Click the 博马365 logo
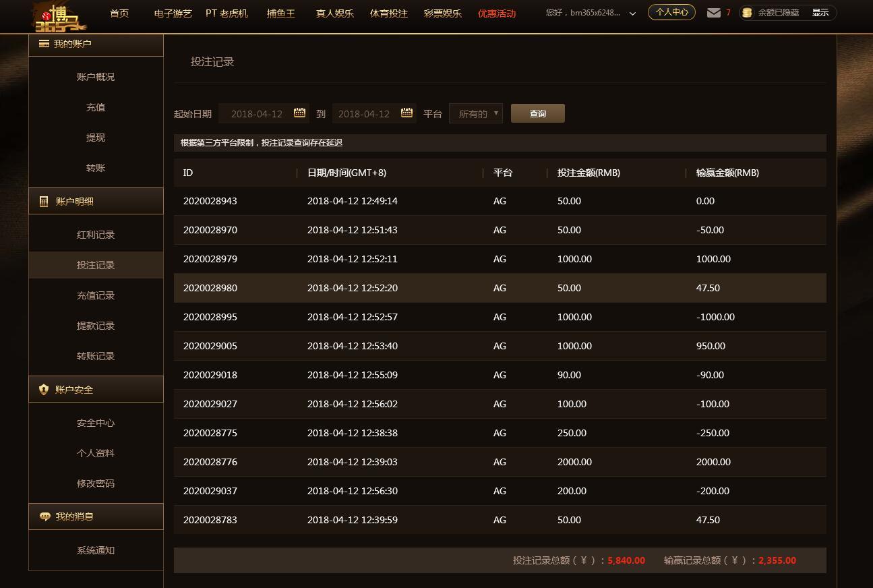 pyautogui.click(x=59, y=18)
